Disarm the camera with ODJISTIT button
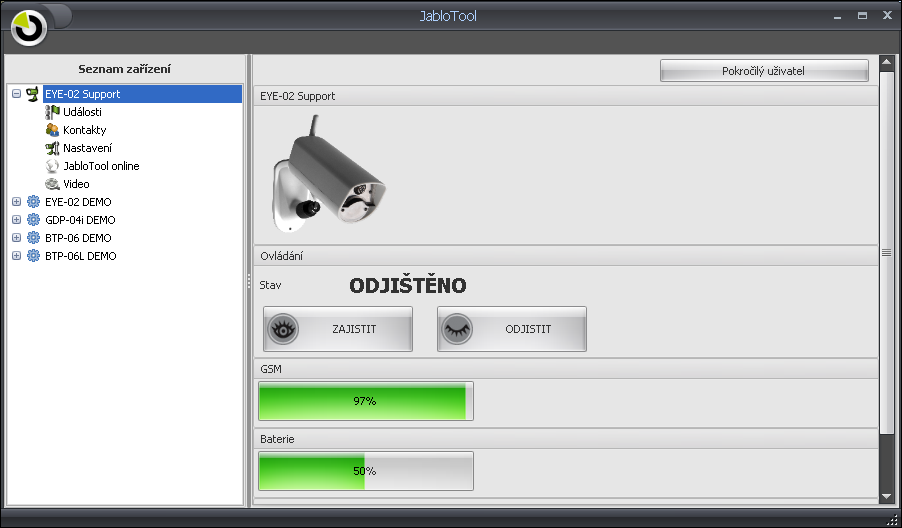 click(x=512, y=329)
